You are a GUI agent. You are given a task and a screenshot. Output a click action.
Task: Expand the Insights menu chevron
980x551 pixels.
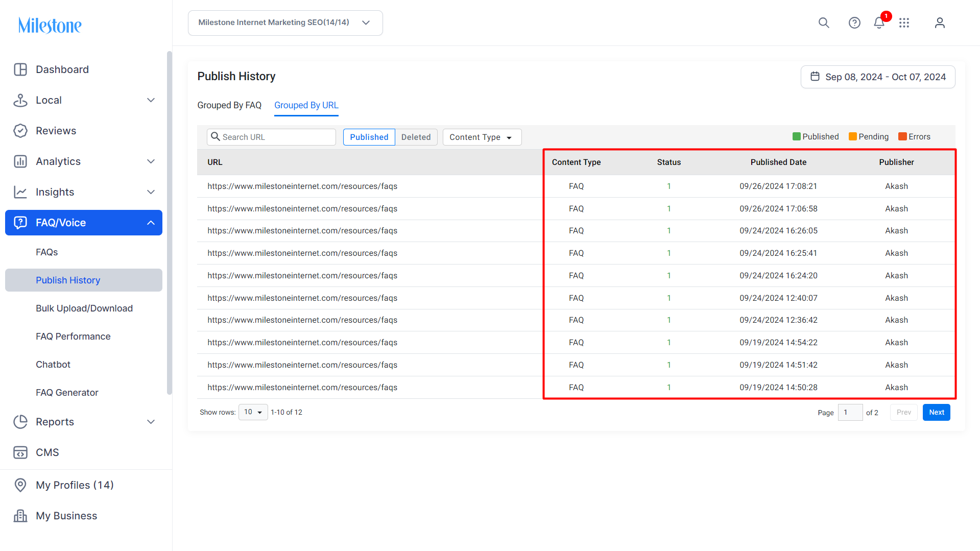[x=151, y=192]
